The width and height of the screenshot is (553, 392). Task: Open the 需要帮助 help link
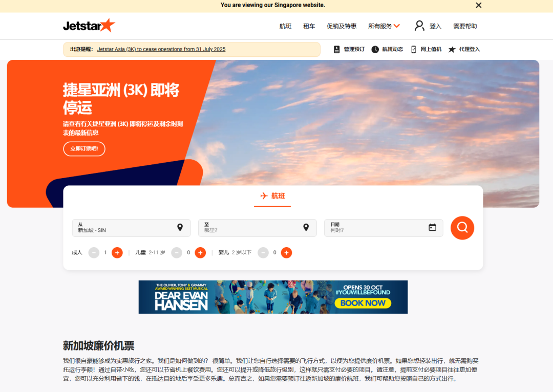pyautogui.click(x=465, y=26)
